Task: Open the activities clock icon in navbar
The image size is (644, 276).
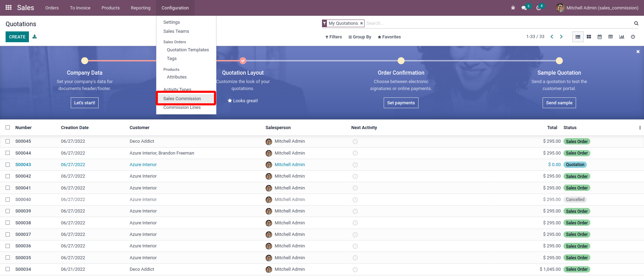Action: tap(539, 8)
